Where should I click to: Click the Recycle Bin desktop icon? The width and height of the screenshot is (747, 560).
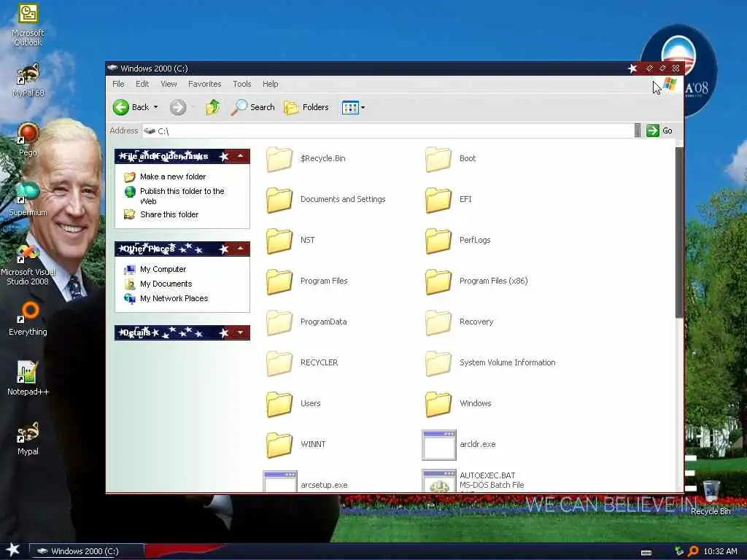click(711, 497)
